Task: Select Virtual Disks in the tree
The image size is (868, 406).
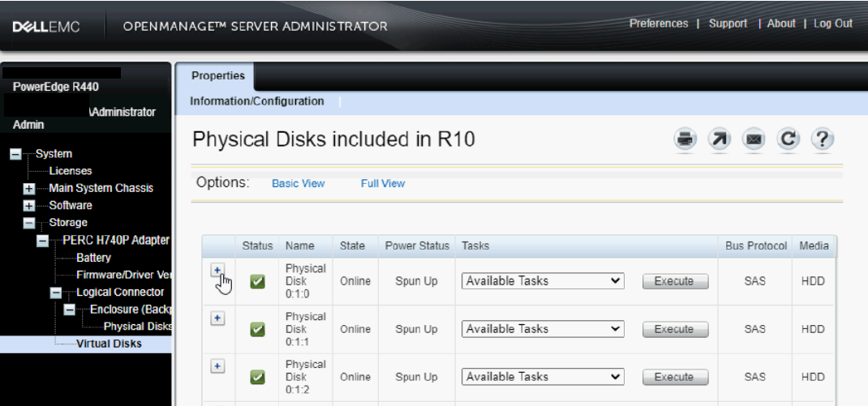Action: [x=109, y=344]
